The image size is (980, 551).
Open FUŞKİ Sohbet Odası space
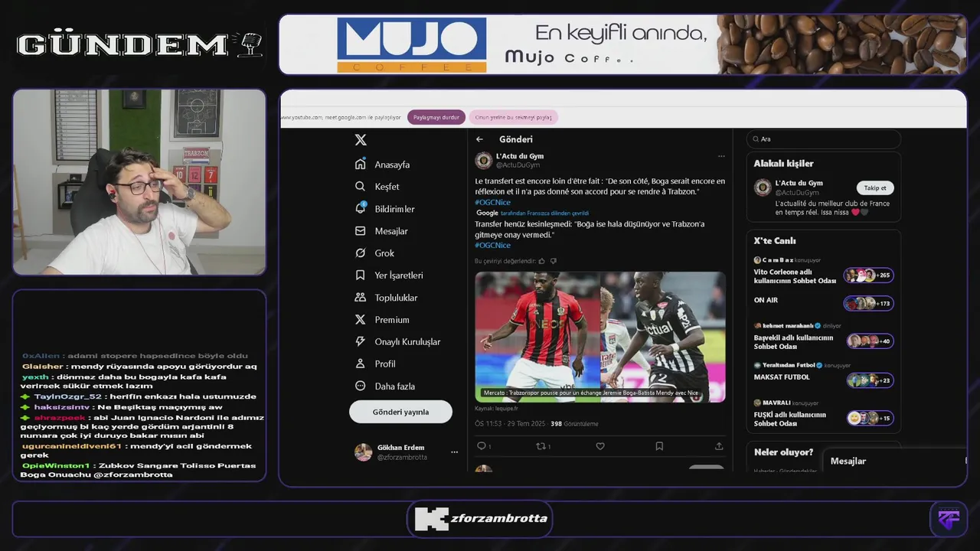[x=790, y=419]
